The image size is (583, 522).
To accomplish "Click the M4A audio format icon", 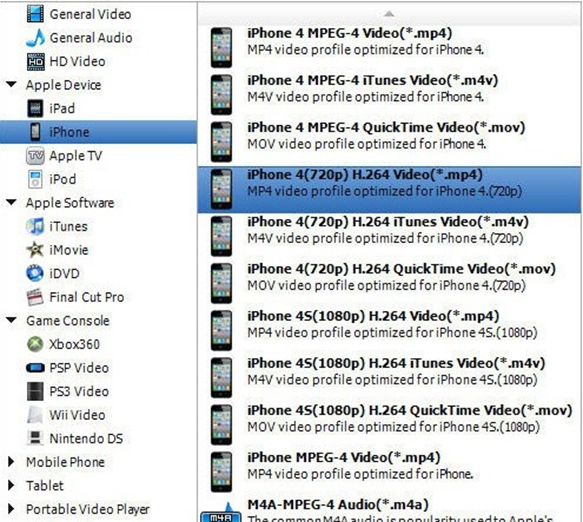I will pyautogui.click(x=221, y=513).
